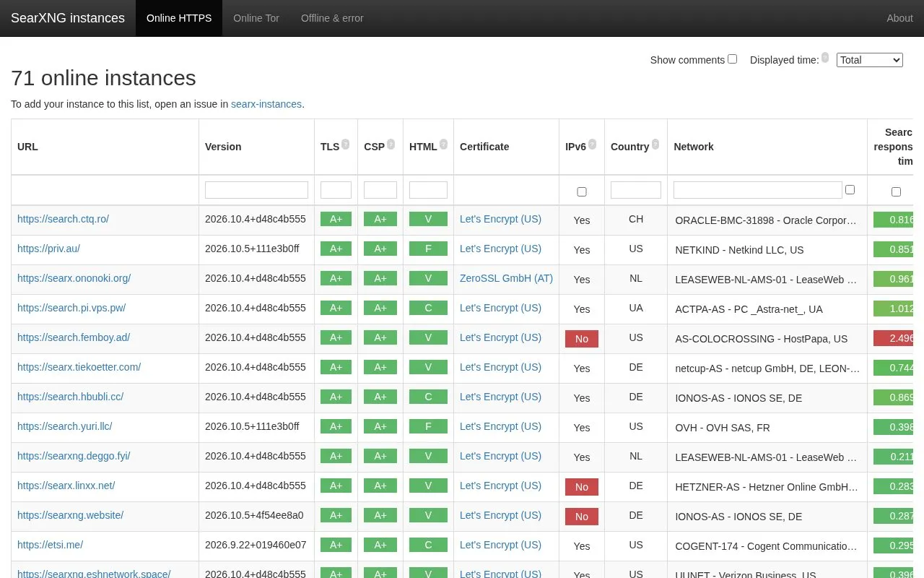924x578 pixels.
Task: Open https://search.ctq.ro/ instance link
Action: pyautogui.click(x=63, y=219)
